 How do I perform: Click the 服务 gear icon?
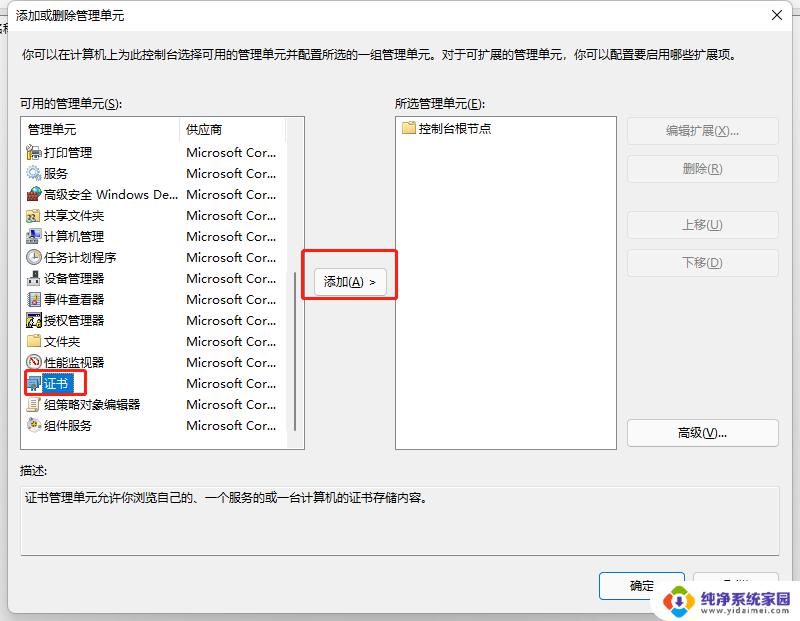pos(34,173)
